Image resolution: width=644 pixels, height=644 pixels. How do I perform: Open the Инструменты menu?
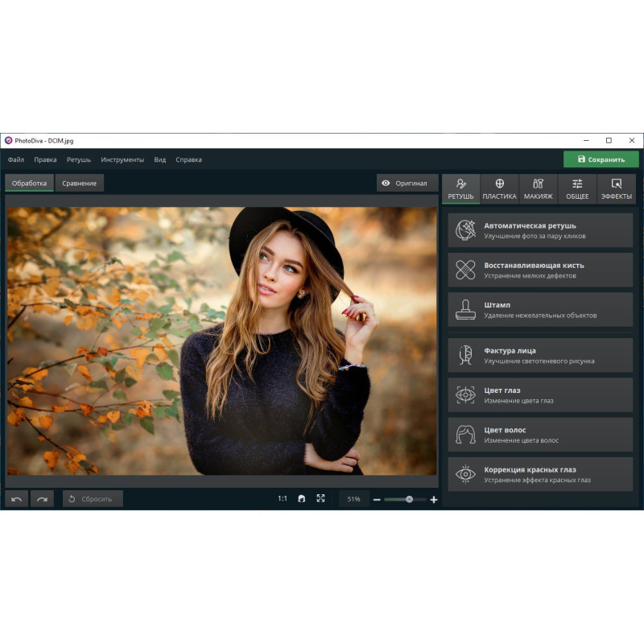(x=122, y=160)
